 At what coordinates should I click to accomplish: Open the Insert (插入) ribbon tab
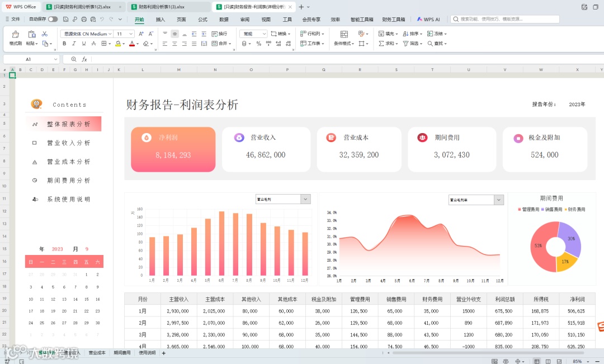161,19
